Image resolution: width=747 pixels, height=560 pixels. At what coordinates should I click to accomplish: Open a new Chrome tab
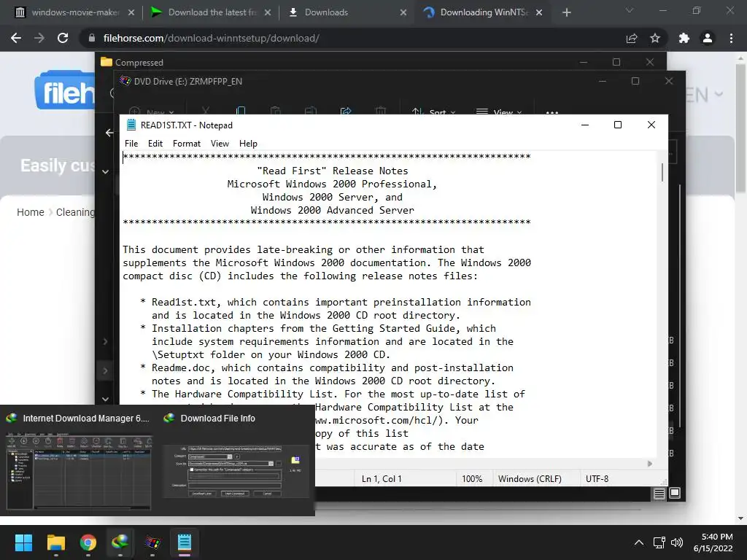pos(566,12)
